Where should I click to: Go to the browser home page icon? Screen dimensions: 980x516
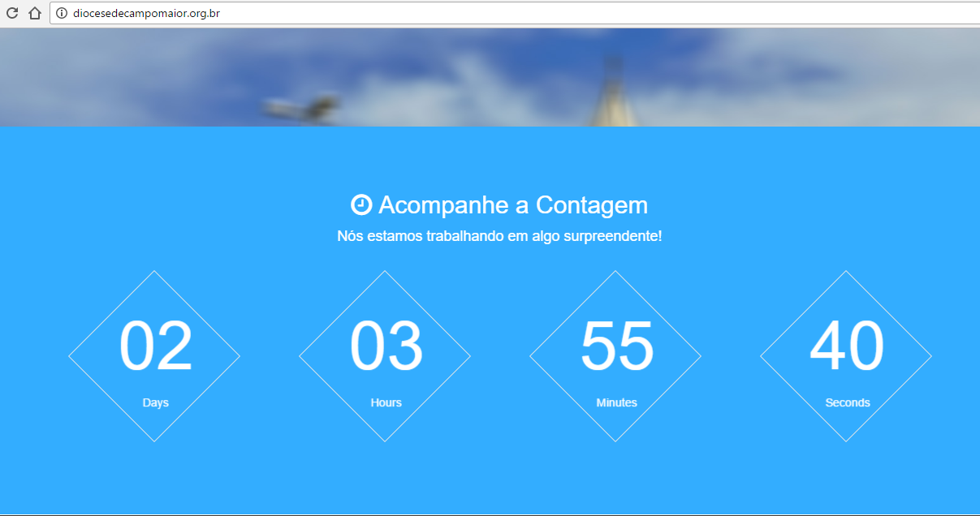(x=34, y=13)
